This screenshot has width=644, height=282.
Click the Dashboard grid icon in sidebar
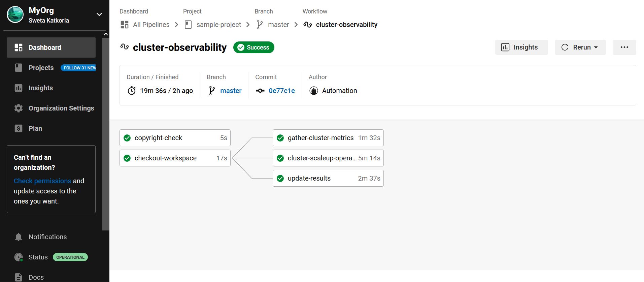click(19, 48)
